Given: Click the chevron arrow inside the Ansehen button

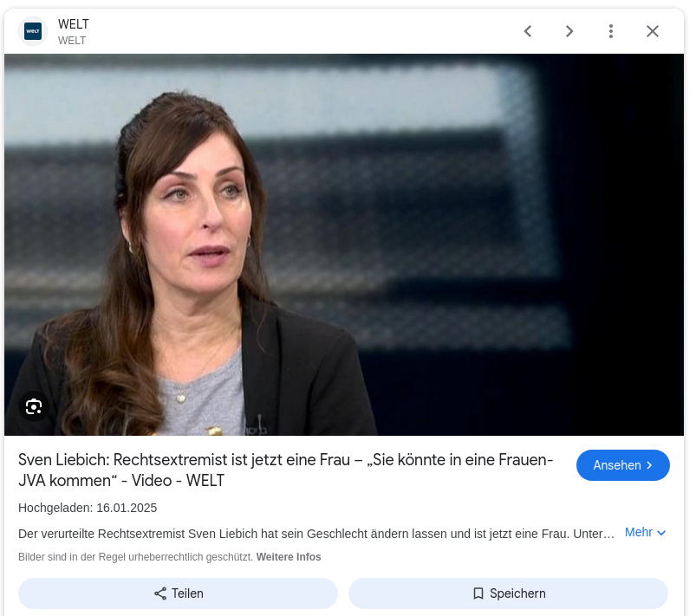Looking at the screenshot, I should pos(649,465).
